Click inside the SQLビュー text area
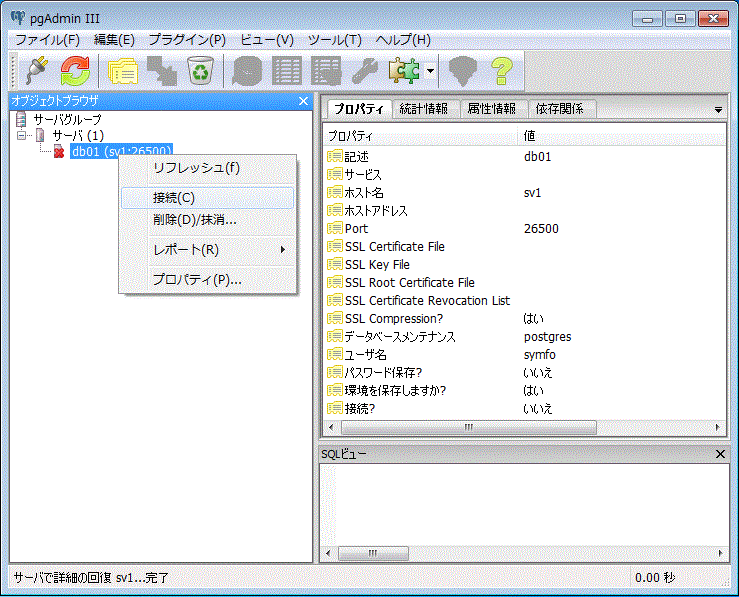 click(x=524, y=505)
